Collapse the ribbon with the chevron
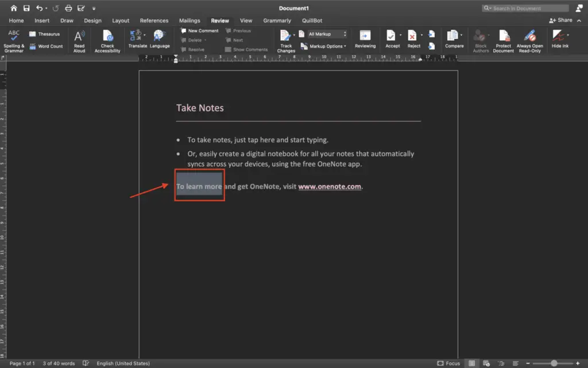 click(579, 21)
